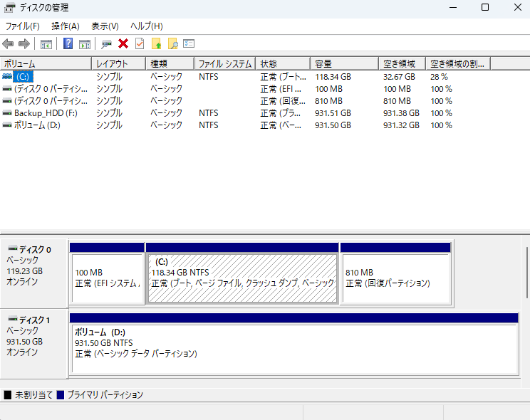Select the (C:) partition block on Disk 0
The width and height of the screenshot is (530, 420).
point(241,278)
